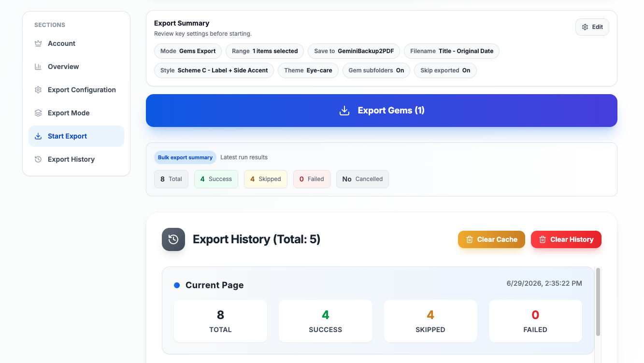Click the Export History (Total: 5) heading
Viewport: 644px width, 363px height.
click(257, 239)
